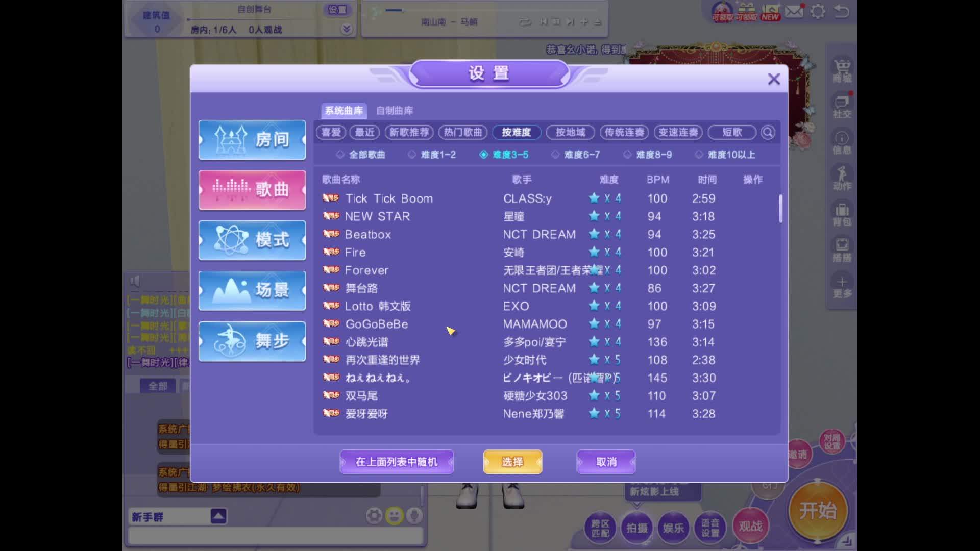The image size is (980, 551).
Task: Open the mail envelope icon
Action: (x=794, y=11)
